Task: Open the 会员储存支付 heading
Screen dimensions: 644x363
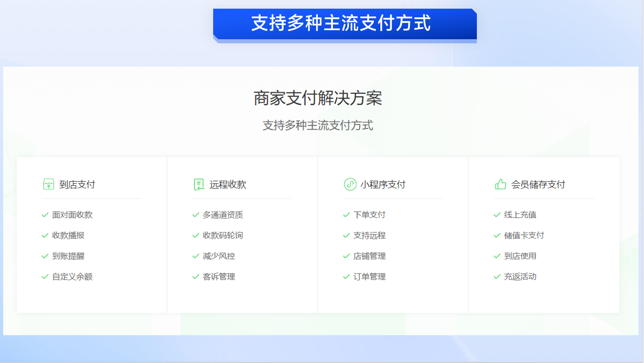Action: point(538,185)
